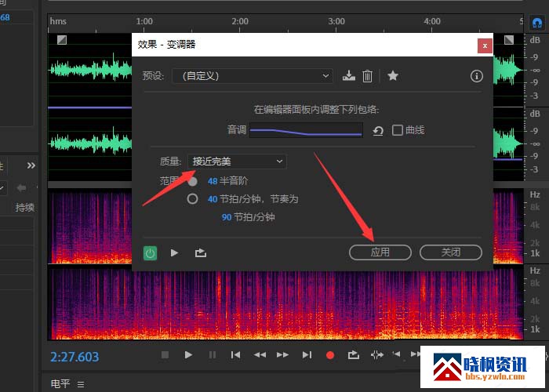The image size is (549, 392).
Task: Click the 2:27.603 timecode display
Action: 75,357
